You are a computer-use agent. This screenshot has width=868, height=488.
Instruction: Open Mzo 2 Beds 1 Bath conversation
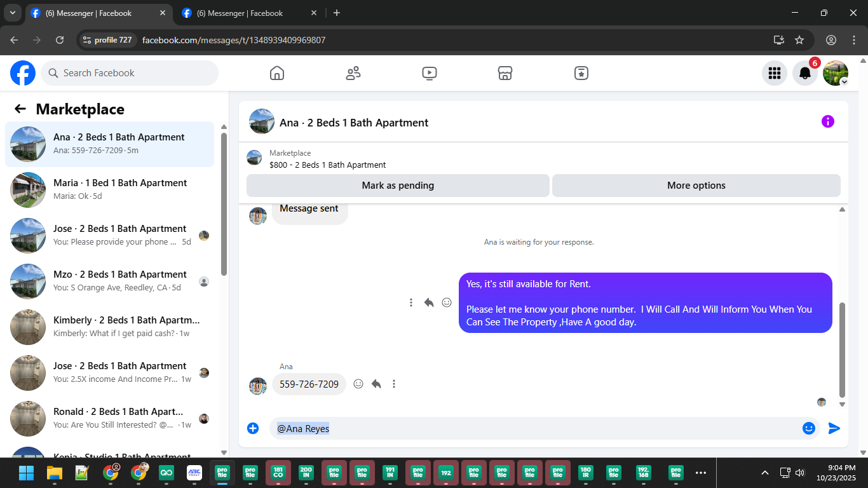tap(110, 281)
